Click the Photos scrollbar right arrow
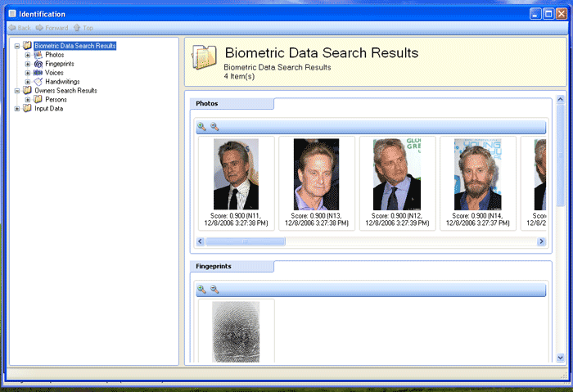The image size is (573, 392). tap(541, 241)
